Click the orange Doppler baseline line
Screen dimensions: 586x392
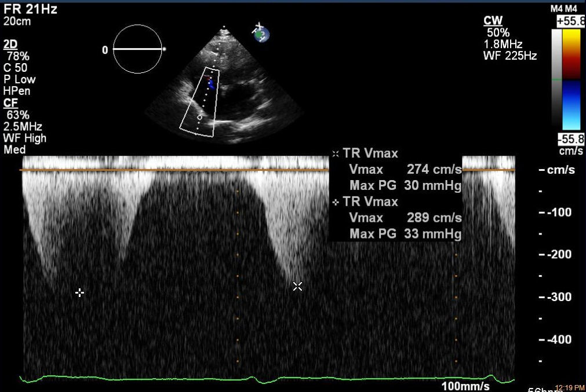click(x=174, y=170)
